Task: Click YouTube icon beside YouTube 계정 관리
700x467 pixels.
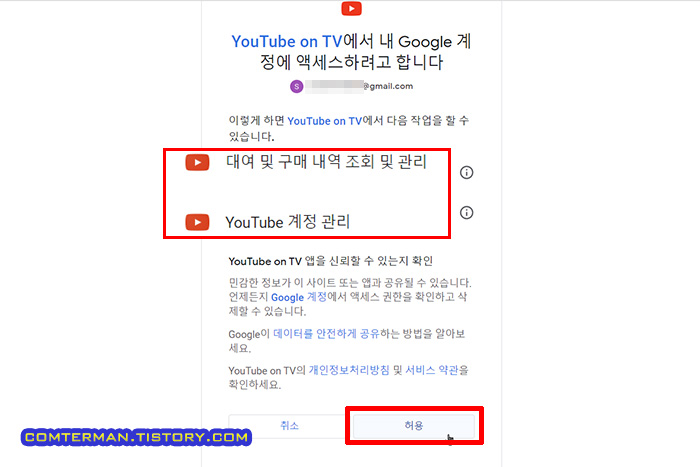Action: 197,222
